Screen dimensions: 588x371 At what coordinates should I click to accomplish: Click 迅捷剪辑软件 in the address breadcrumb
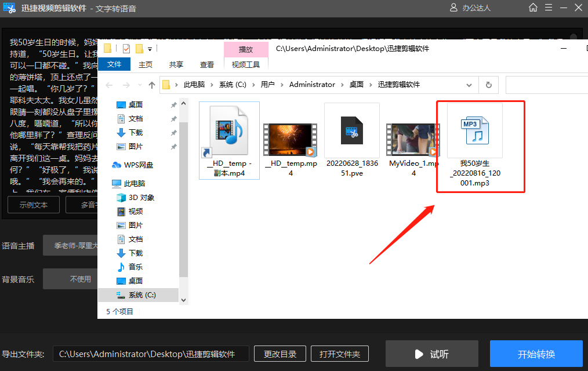398,85
